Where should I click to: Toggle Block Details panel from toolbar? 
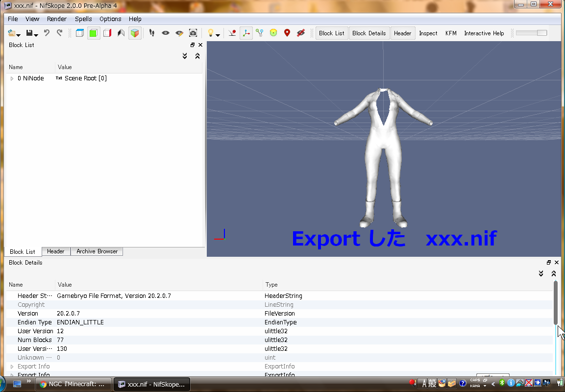pyautogui.click(x=369, y=33)
